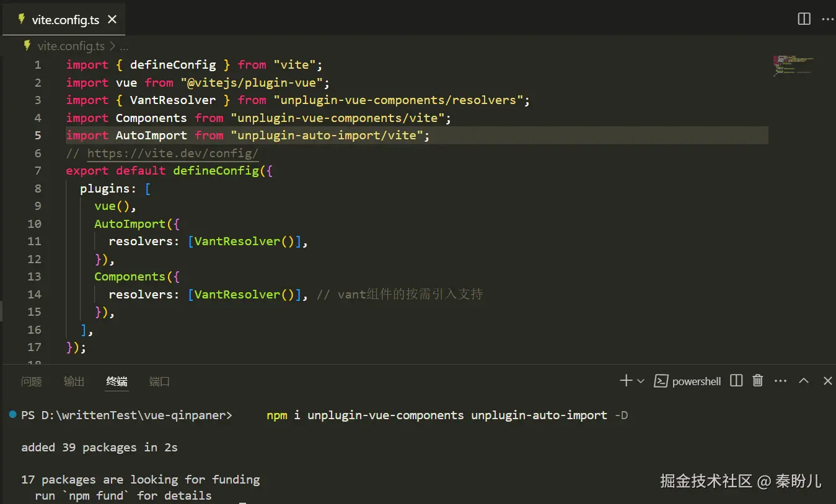Click the Vite file icon in tab

(x=22, y=19)
